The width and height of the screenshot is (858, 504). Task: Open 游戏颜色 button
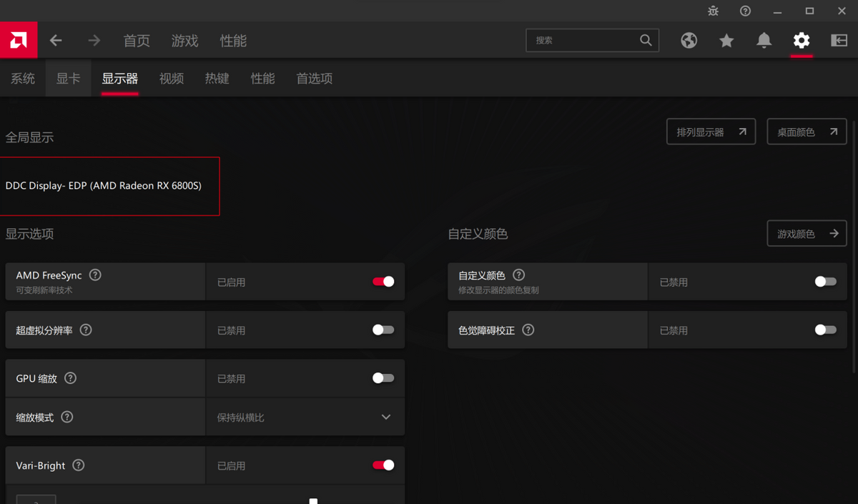click(x=807, y=234)
